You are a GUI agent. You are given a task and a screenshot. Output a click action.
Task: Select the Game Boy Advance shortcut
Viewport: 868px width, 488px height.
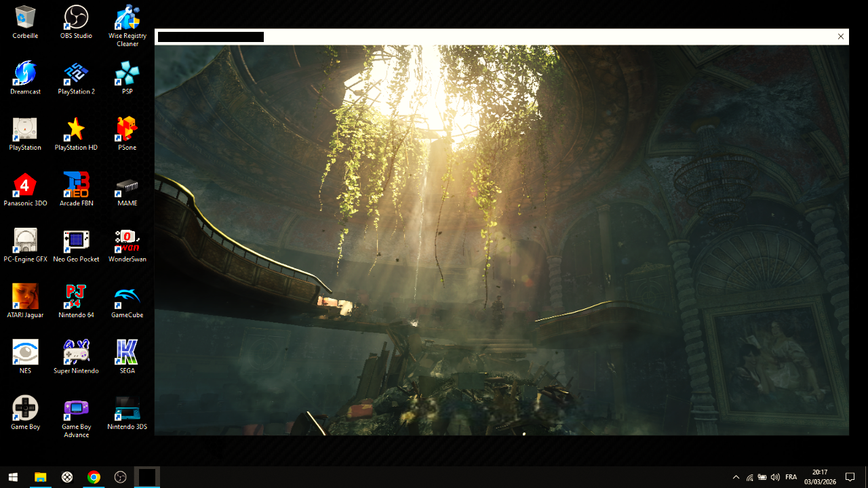click(x=76, y=409)
